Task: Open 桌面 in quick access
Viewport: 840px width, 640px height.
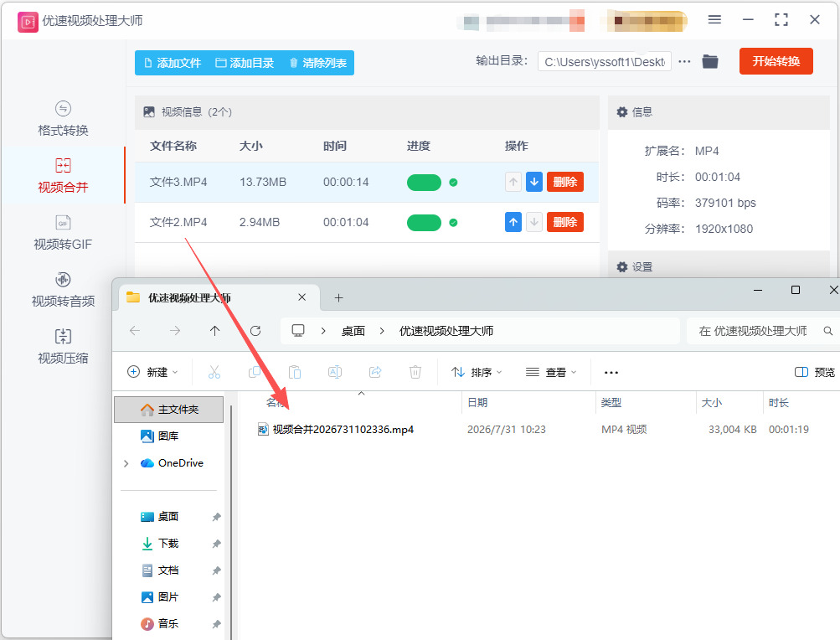Action: click(159, 516)
